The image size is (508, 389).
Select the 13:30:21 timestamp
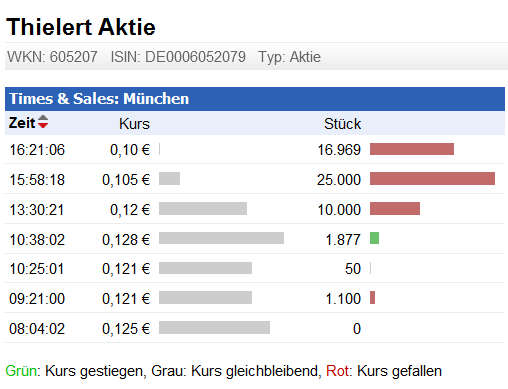(x=37, y=210)
